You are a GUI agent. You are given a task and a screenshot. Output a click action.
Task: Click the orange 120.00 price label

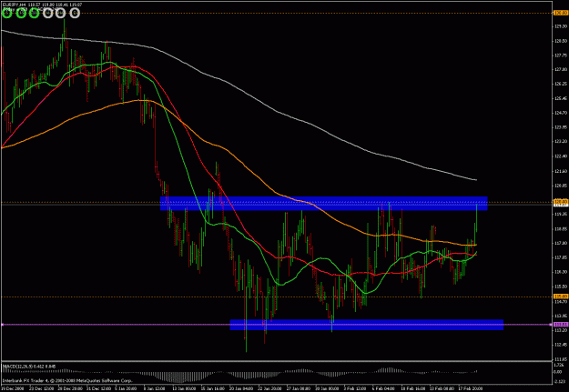[561, 201]
